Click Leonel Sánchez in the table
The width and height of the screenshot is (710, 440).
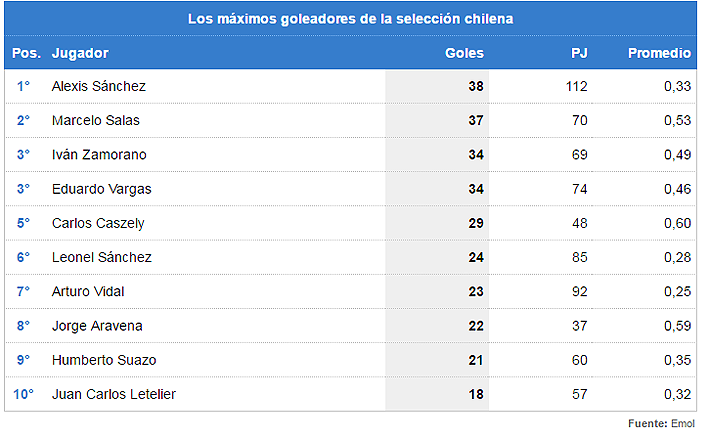coord(102,257)
